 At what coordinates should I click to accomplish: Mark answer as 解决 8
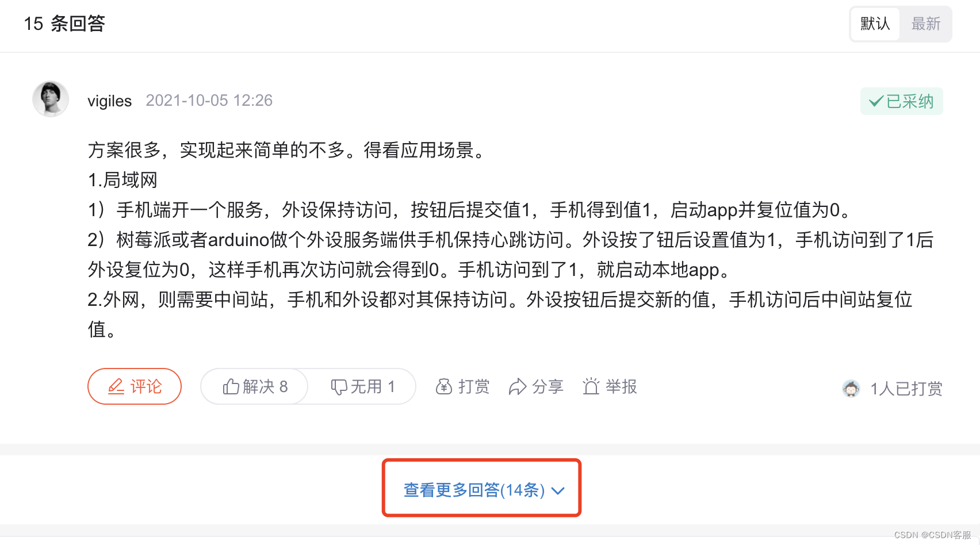tap(255, 386)
